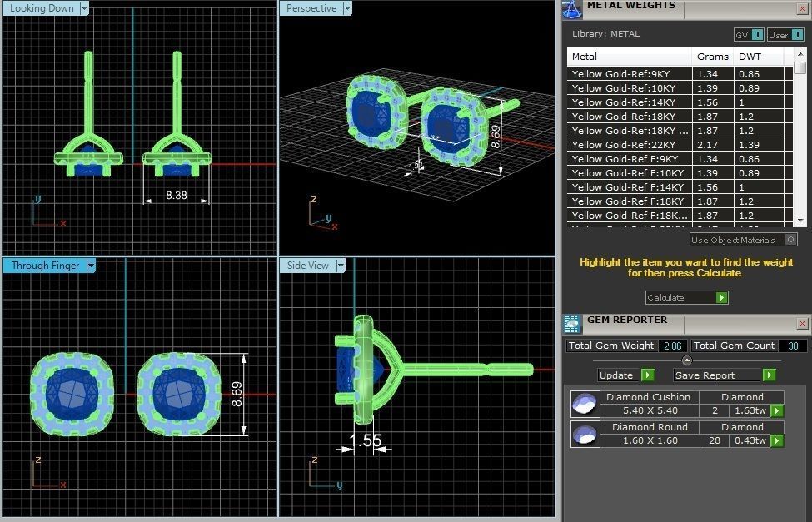The height and width of the screenshot is (522, 812).
Task: Activate the Looking Down viewport label
Action: pos(42,8)
